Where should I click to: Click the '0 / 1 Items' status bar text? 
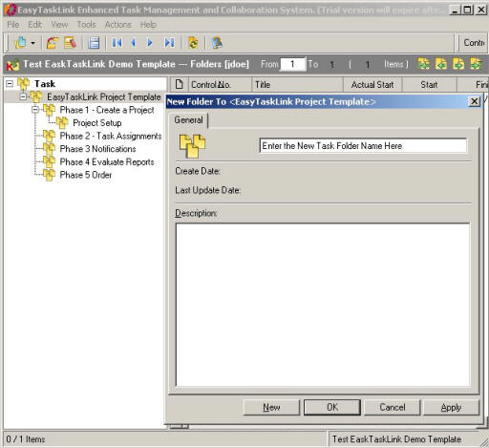point(26,439)
